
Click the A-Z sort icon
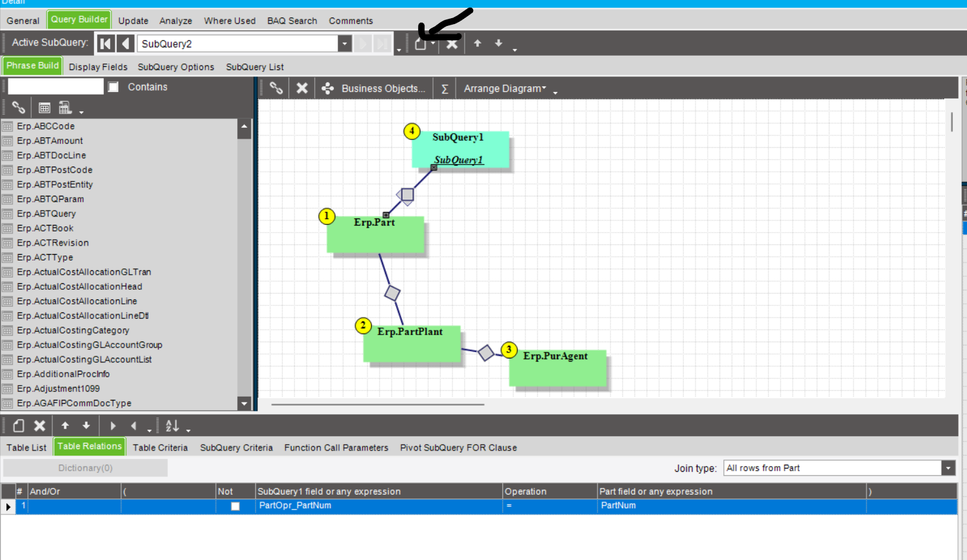pyautogui.click(x=172, y=426)
